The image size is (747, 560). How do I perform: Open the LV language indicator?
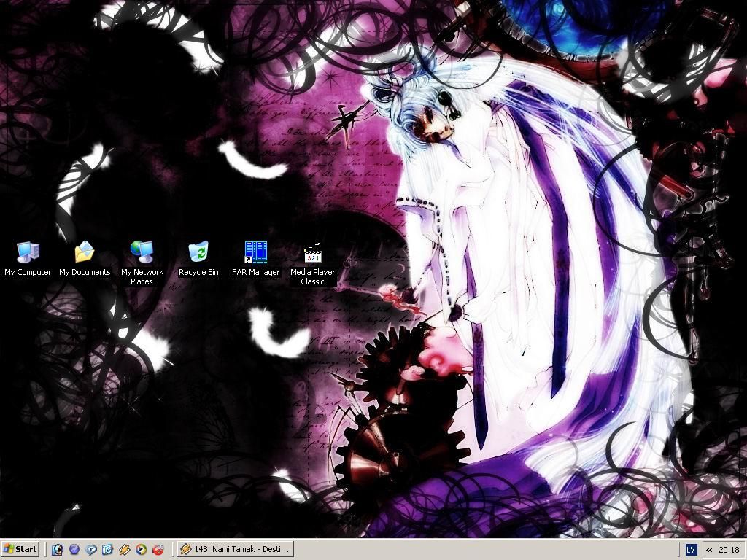click(691, 550)
